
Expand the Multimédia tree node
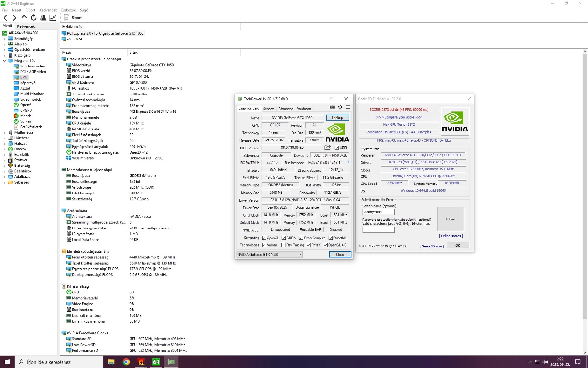point(4,133)
